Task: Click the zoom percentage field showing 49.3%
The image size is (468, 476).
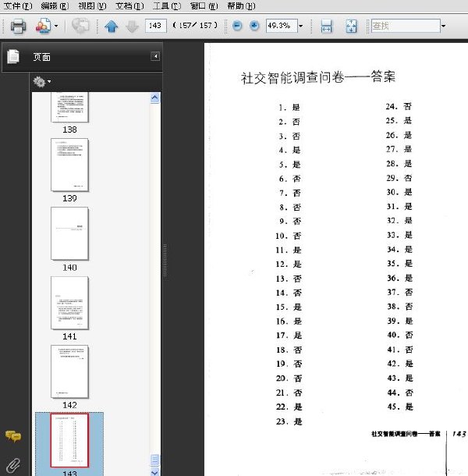Action: [x=282, y=26]
